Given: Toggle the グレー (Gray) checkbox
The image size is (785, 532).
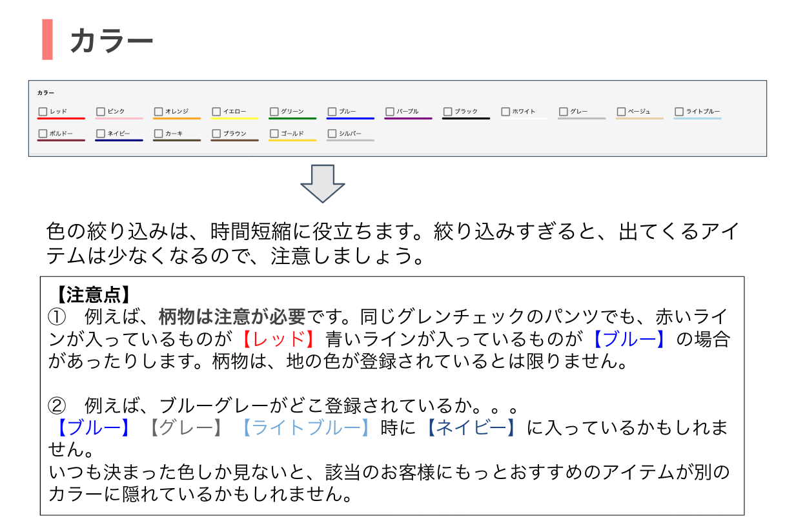Looking at the screenshot, I should click(x=564, y=112).
